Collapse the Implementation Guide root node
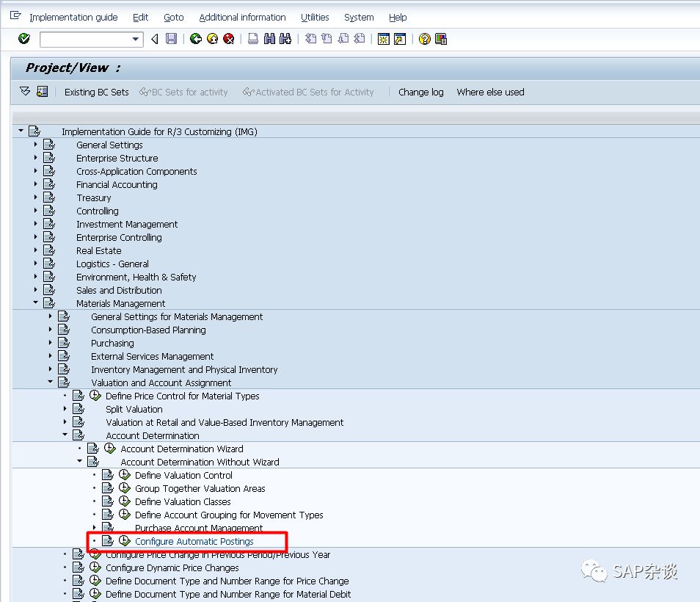 click(x=21, y=131)
